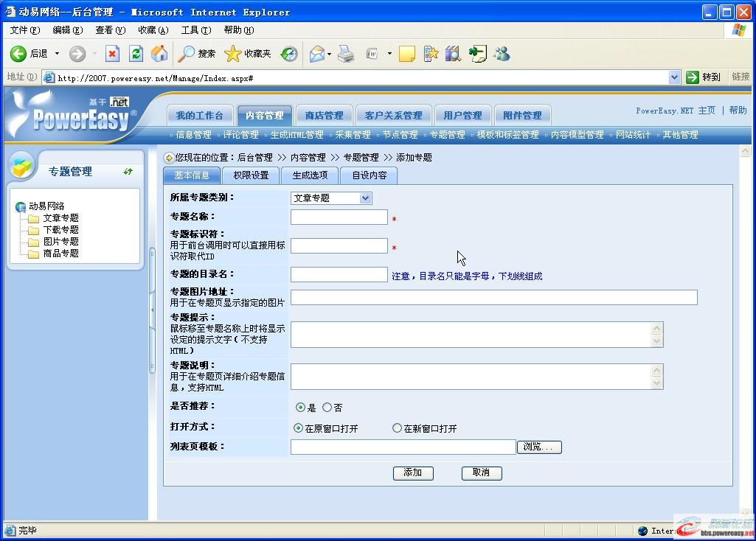Click the 添加 button to submit
This screenshot has width=756, height=541.
412,473
